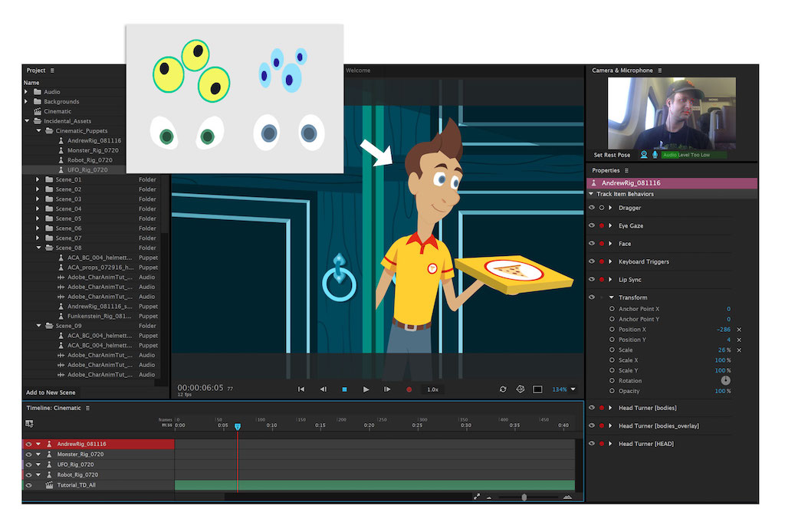Click the fit timeline zoom icon
The image size is (785, 532).
click(x=476, y=497)
